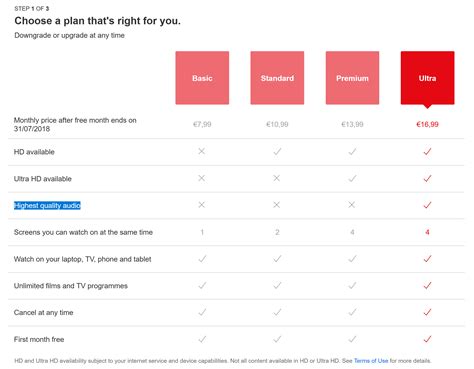This screenshot has width=474, height=369.
Task: Select the Basic plan tile
Action: [202, 78]
